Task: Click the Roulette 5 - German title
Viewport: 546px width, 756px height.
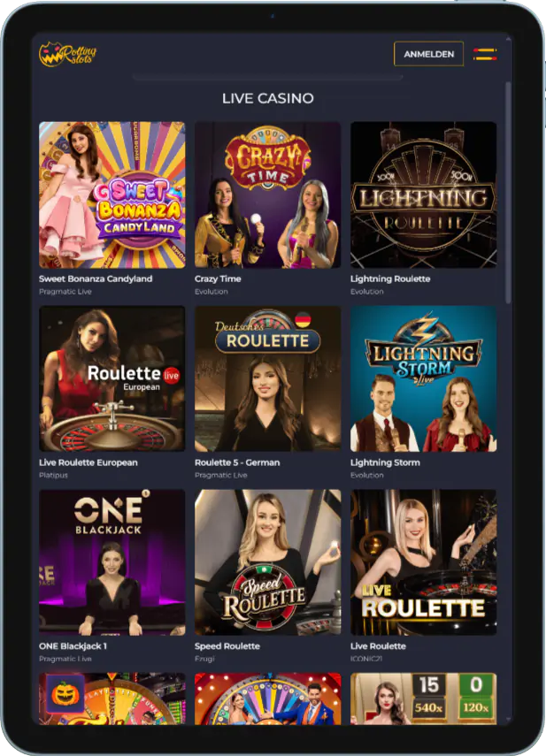Action: click(237, 462)
